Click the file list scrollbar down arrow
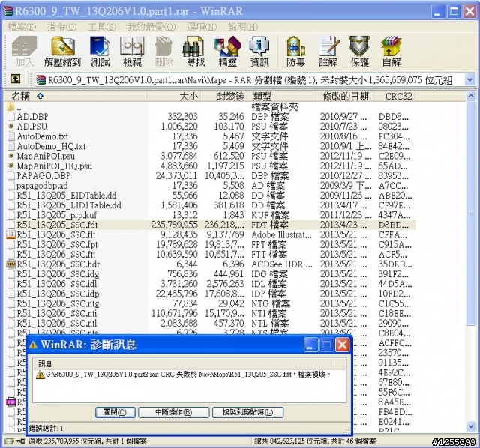 [x=471, y=426]
